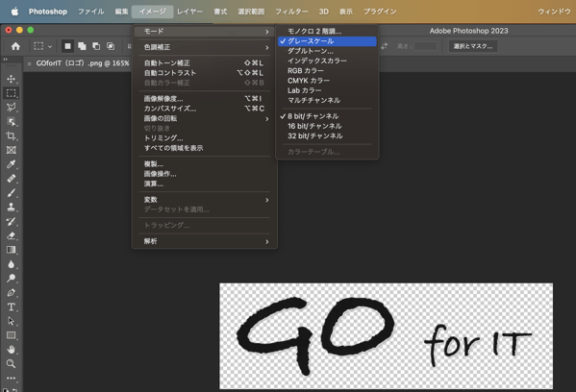Select the Rectangular Marquee tool

pyautogui.click(x=11, y=93)
